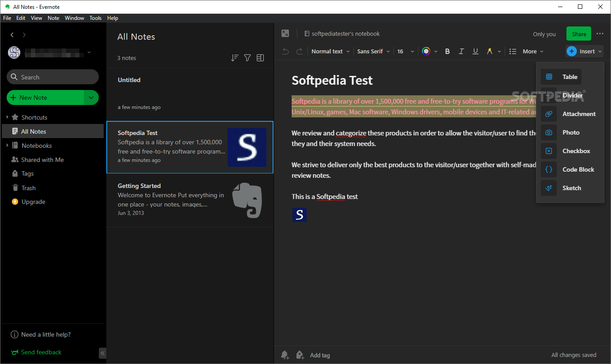
Task: Open the Untitled note
Action: (190, 94)
